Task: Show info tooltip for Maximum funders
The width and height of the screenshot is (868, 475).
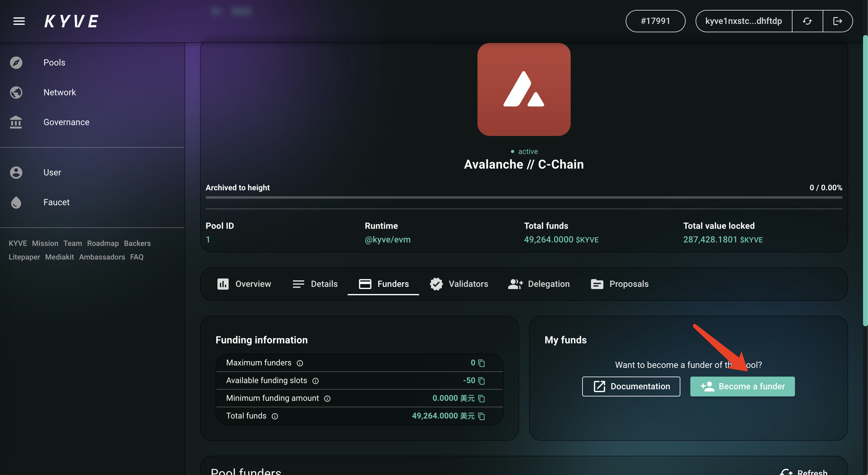Action: point(299,363)
